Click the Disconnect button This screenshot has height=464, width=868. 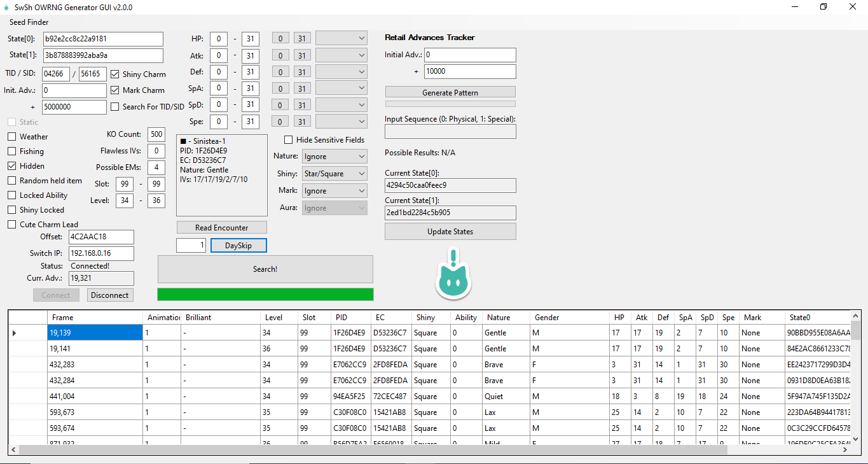coord(110,295)
